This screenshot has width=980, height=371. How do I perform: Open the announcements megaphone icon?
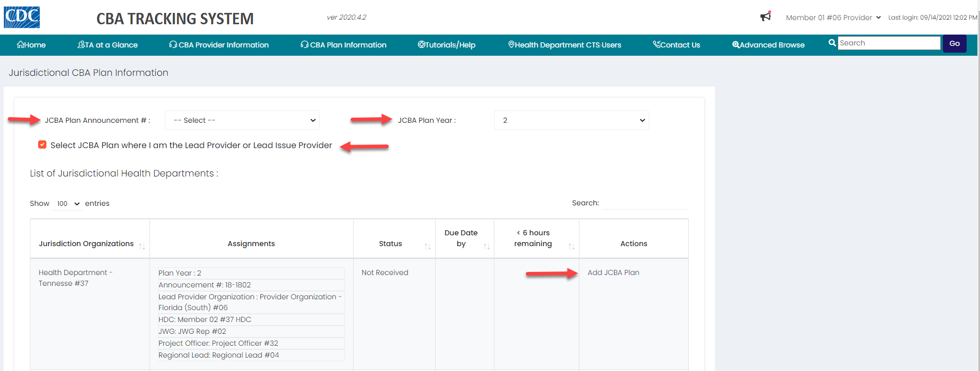(766, 17)
